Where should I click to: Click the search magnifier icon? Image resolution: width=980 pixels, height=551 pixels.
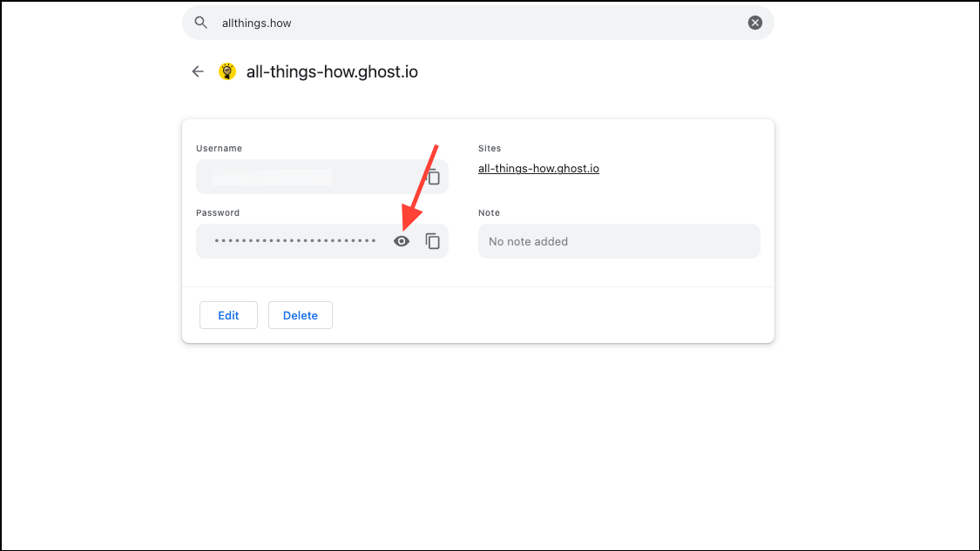pos(200,24)
